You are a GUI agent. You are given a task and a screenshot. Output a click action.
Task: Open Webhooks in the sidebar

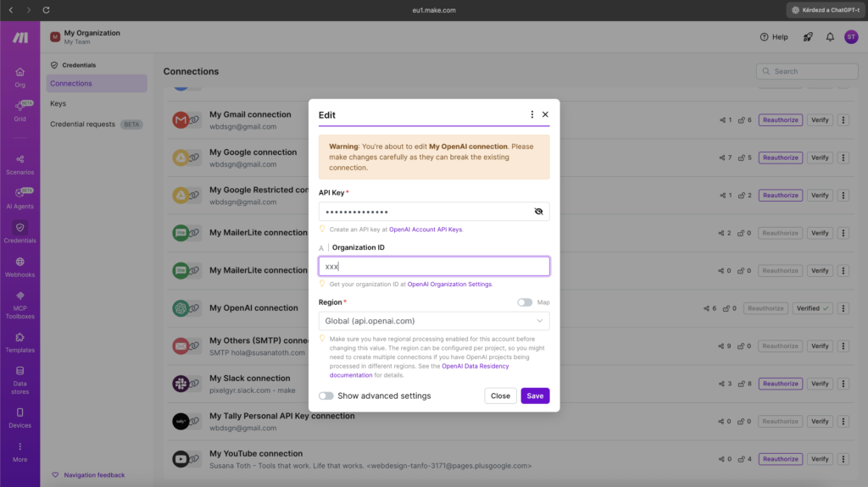(20, 268)
